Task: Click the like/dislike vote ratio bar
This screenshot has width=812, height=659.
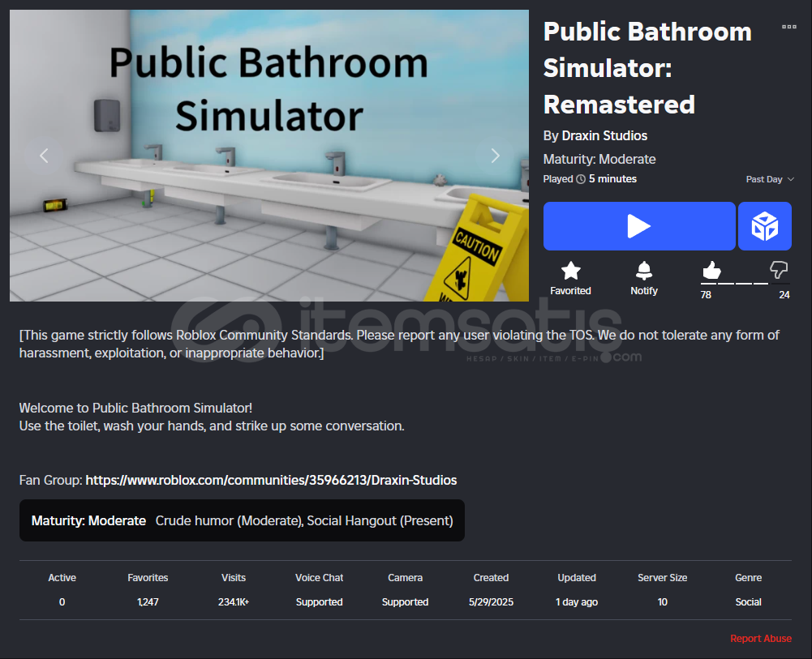Action: tap(745, 284)
